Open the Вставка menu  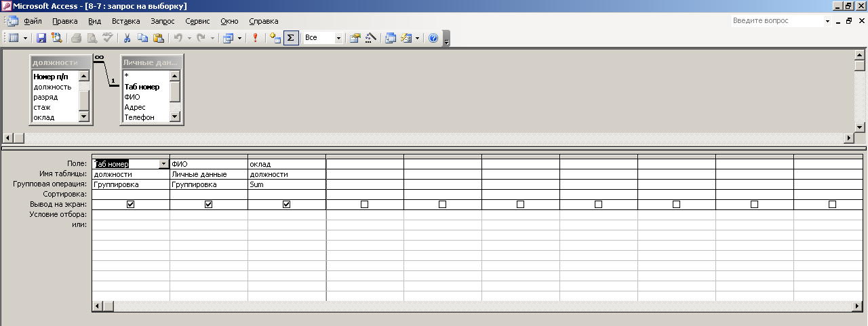(x=125, y=21)
